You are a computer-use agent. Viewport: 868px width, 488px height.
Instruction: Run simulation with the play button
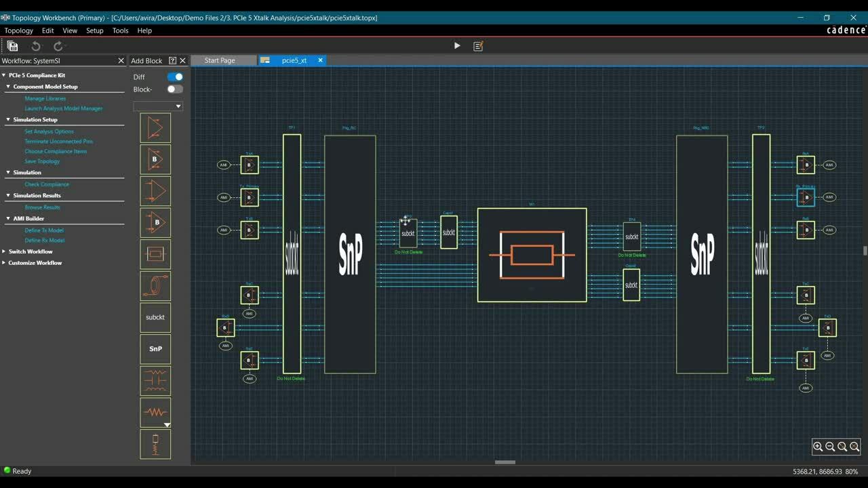(457, 46)
